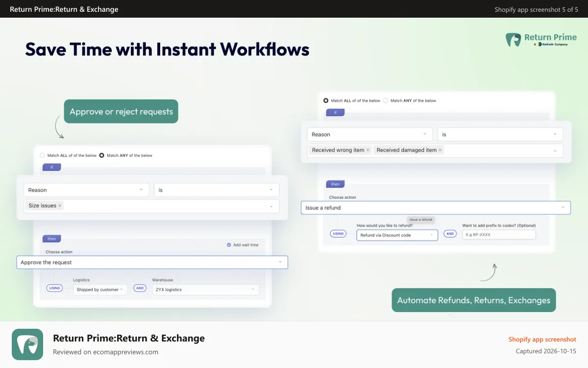Click the USING pill in left panel
The width and height of the screenshot is (588, 368).
(55, 288)
